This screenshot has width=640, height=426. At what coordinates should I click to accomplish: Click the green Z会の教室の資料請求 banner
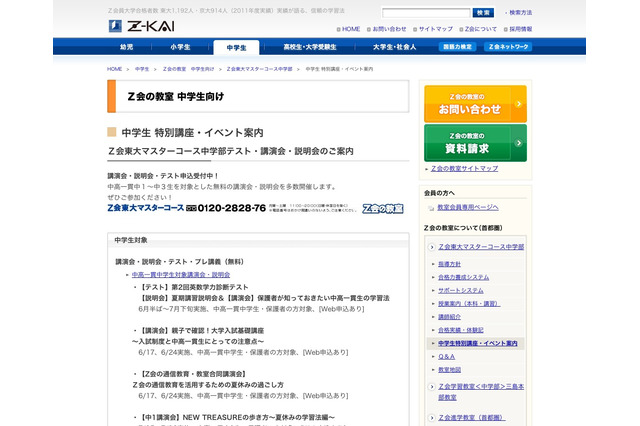pyautogui.click(x=475, y=143)
